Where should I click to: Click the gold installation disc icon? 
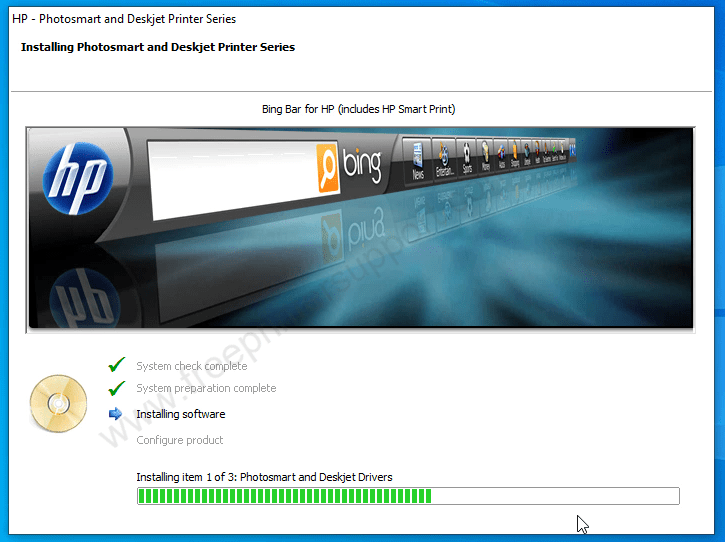(x=58, y=404)
